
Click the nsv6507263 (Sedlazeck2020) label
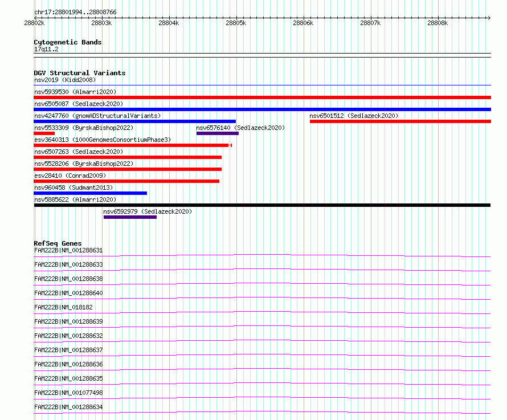pyautogui.click(x=79, y=152)
